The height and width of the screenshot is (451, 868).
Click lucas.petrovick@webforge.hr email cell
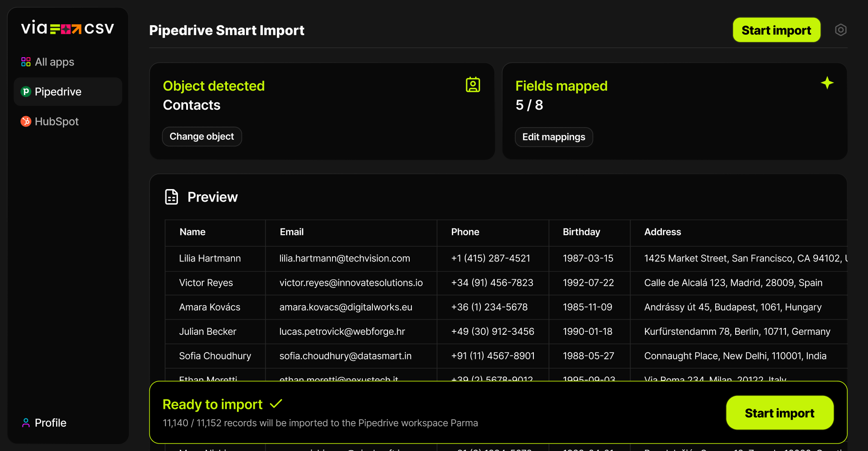pyautogui.click(x=351, y=331)
